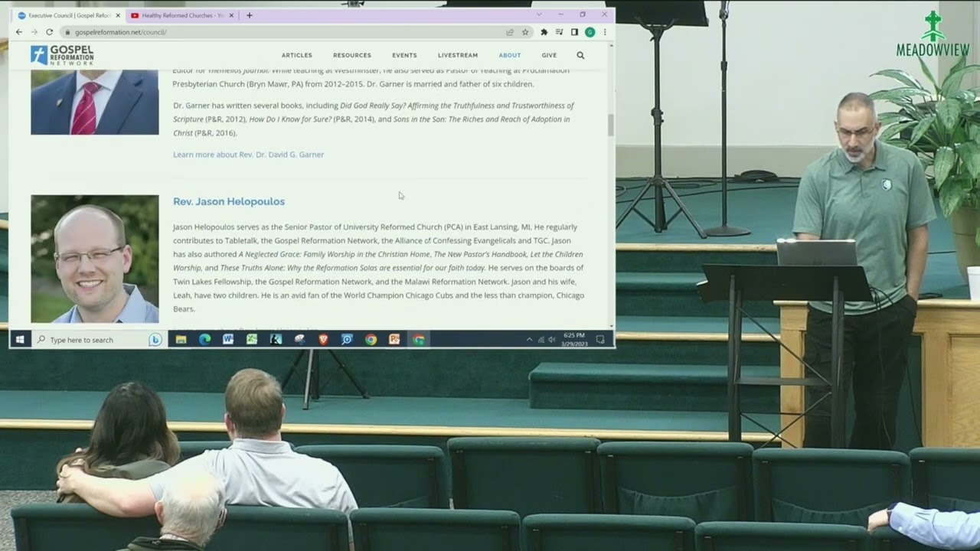
Task: Open the volume speaker tray icon
Action: click(552, 340)
